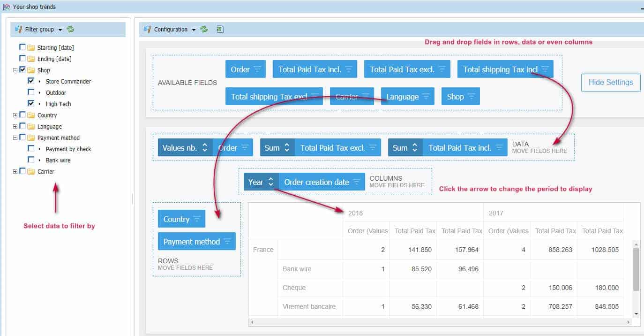644x336 pixels.
Task: Enable the Bank wire payment checkbox
Action: 31,160
